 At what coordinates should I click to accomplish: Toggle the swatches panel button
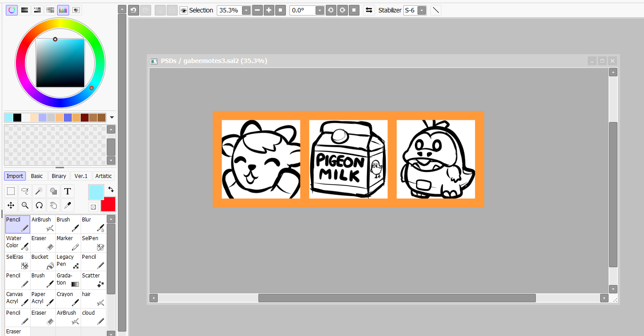(x=63, y=10)
